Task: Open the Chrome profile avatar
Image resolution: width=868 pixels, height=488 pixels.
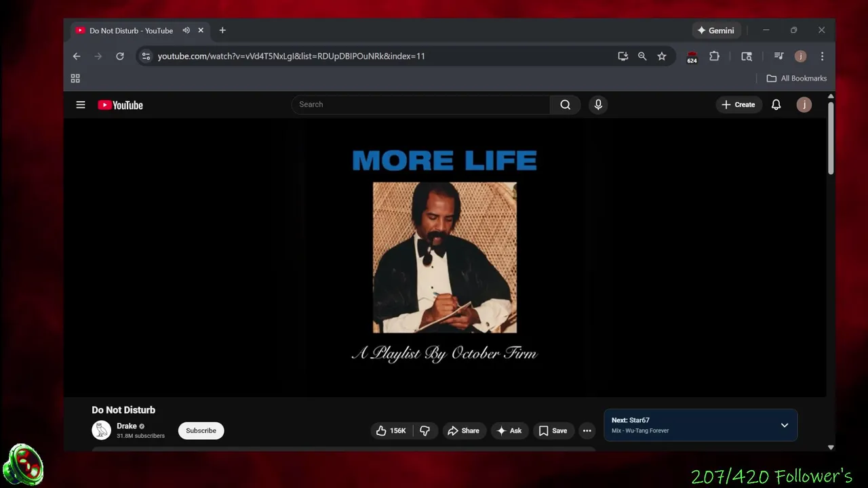Action: [800, 56]
